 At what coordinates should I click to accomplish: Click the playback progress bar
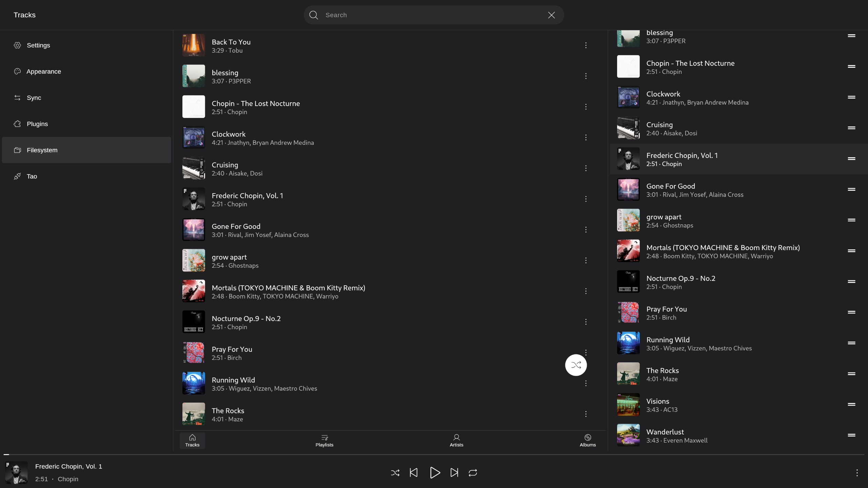[434, 454]
